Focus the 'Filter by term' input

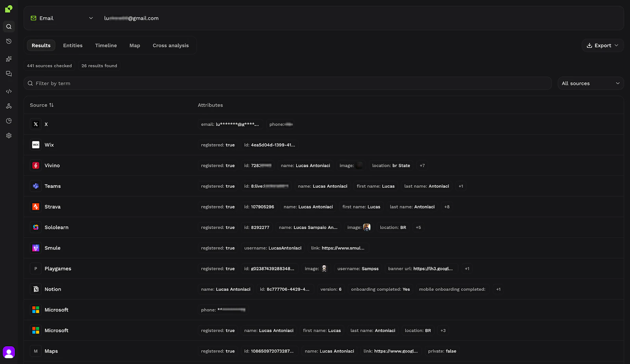point(287,83)
